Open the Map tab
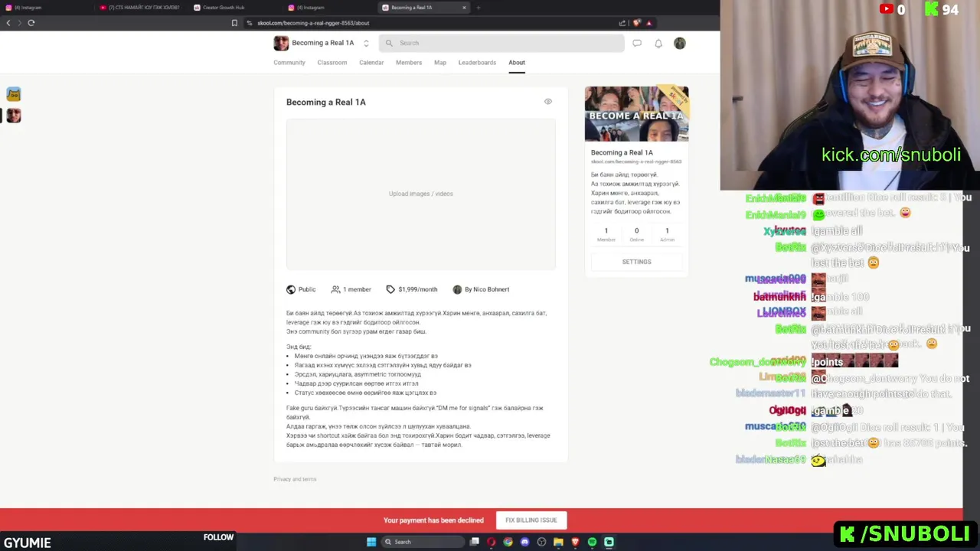Viewport: 980px width, 551px height. tap(440, 63)
